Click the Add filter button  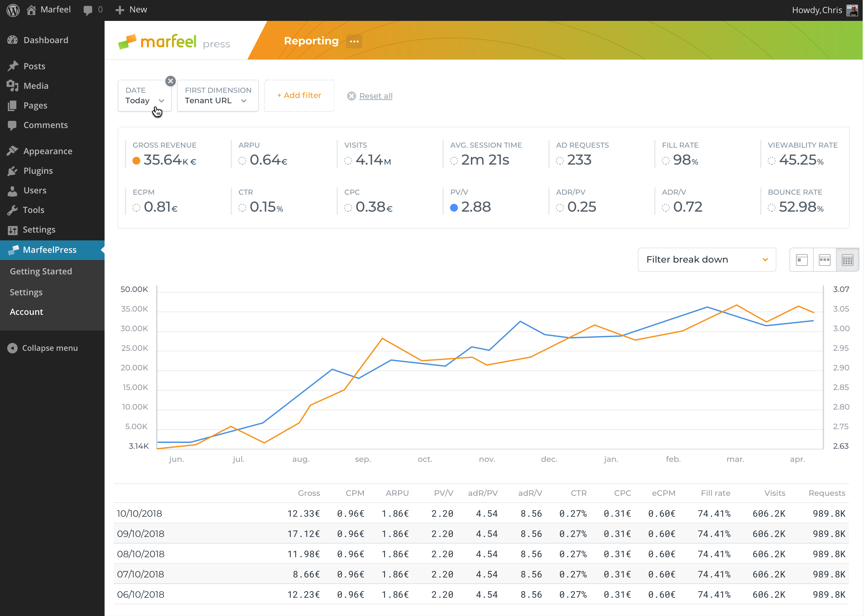(x=299, y=96)
